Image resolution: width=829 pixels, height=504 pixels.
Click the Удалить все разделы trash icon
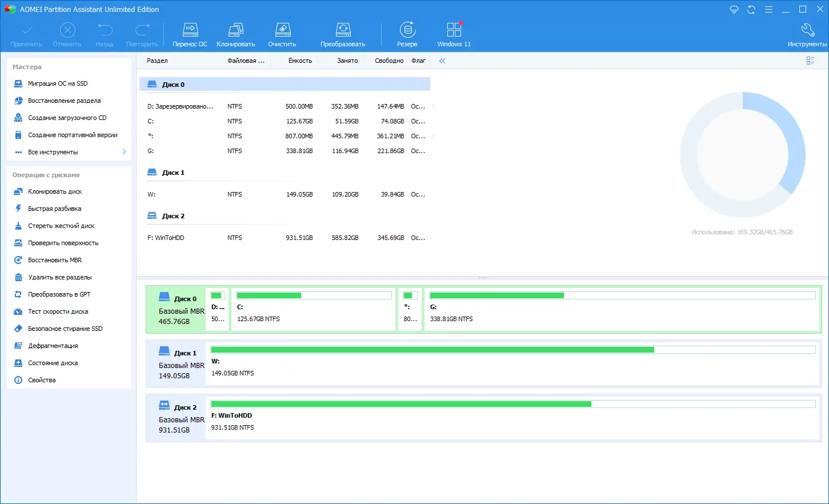tap(18, 277)
